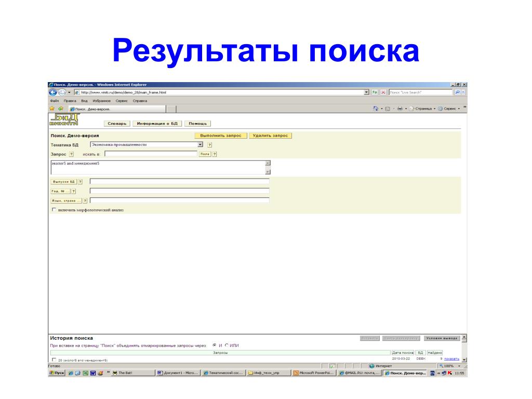
Task: Click the Live Search magnifier icon
Action: point(457,92)
